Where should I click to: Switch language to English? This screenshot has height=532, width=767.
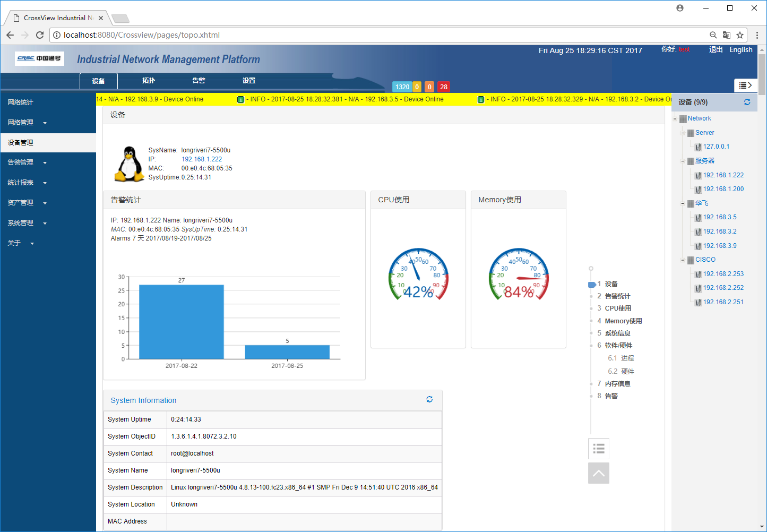[x=740, y=49]
